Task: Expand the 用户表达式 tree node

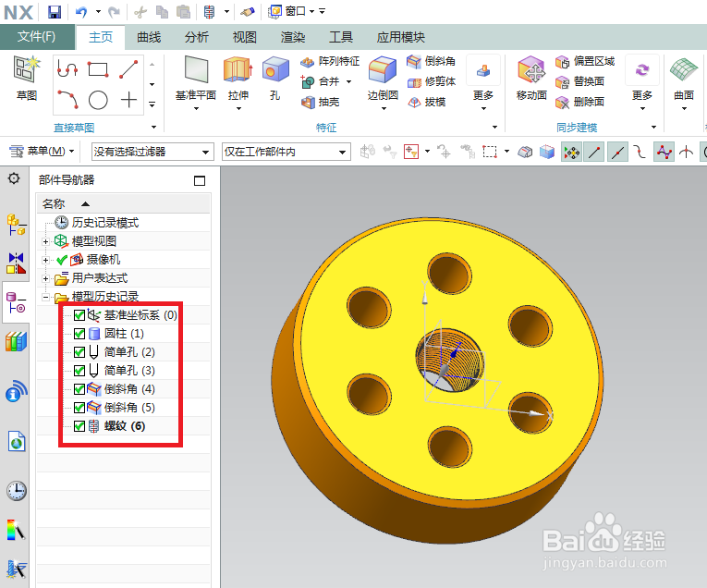Action: click(x=45, y=278)
